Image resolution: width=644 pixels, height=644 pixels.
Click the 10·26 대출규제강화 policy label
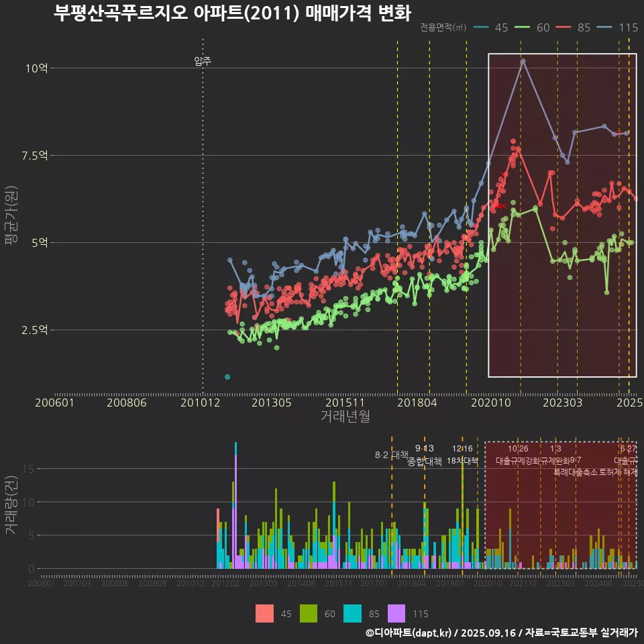coord(518,455)
